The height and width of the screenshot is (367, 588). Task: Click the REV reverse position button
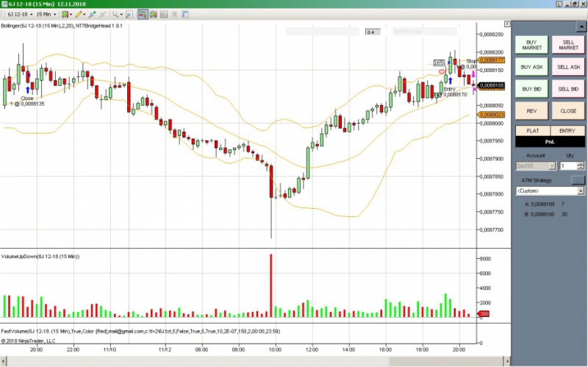(531, 111)
